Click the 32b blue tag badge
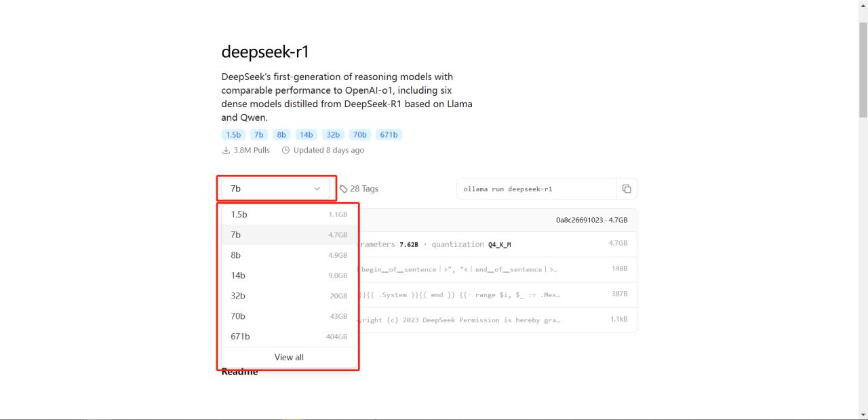Image resolution: width=868 pixels, height=420 pixels. point(333,135)
